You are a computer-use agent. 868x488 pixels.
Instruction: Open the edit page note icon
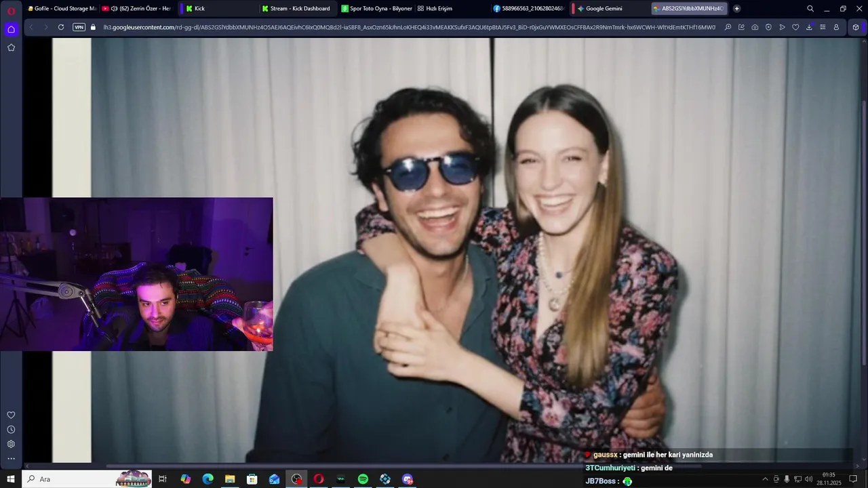point(741,27)
